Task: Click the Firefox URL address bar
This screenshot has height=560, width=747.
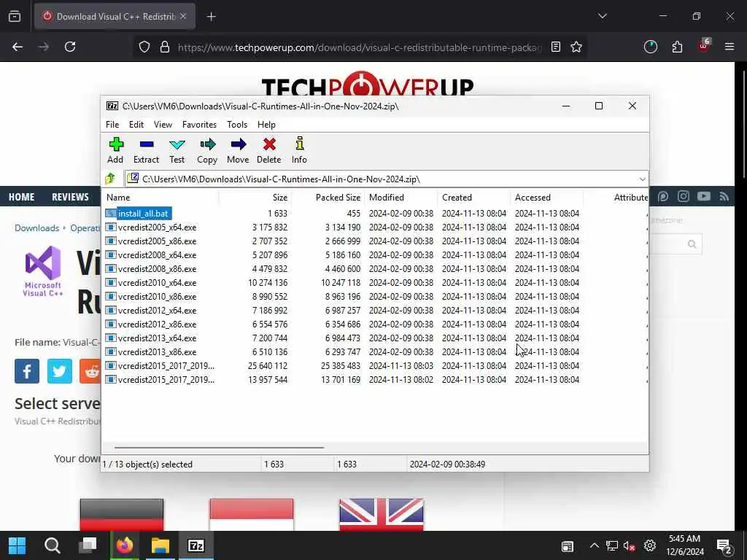Action: pos(360,47)
